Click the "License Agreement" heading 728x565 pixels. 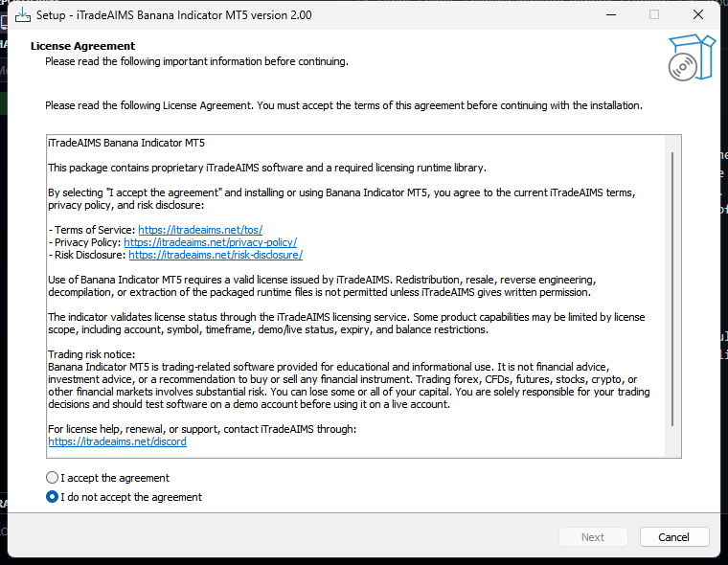pos(82,46)
